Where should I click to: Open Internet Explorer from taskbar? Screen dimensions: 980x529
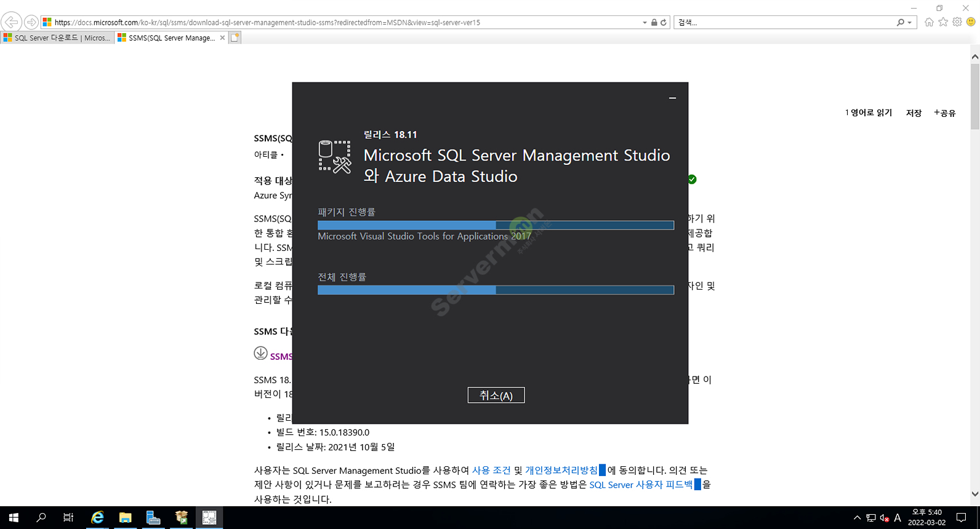click(97, 518)
